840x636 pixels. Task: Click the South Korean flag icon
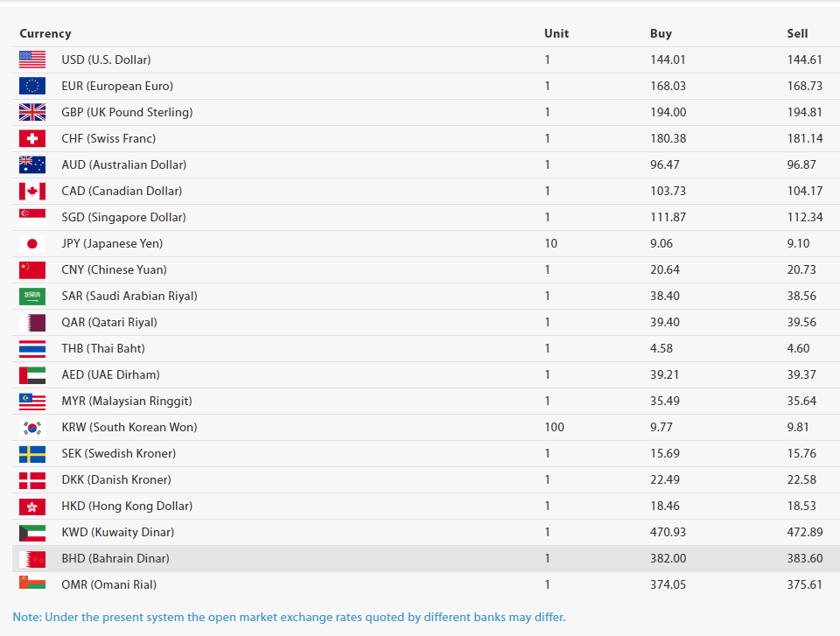32,427
